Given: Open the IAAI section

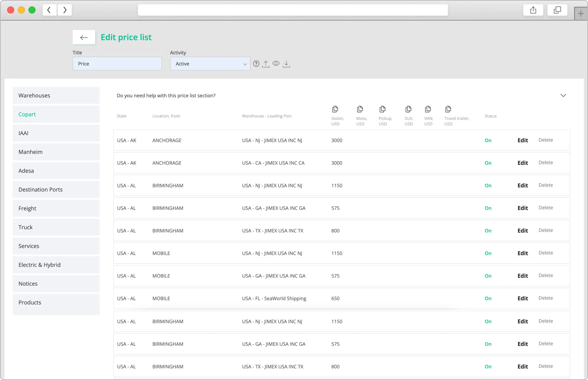Looking at the screenshot, I should pos(56,133).
